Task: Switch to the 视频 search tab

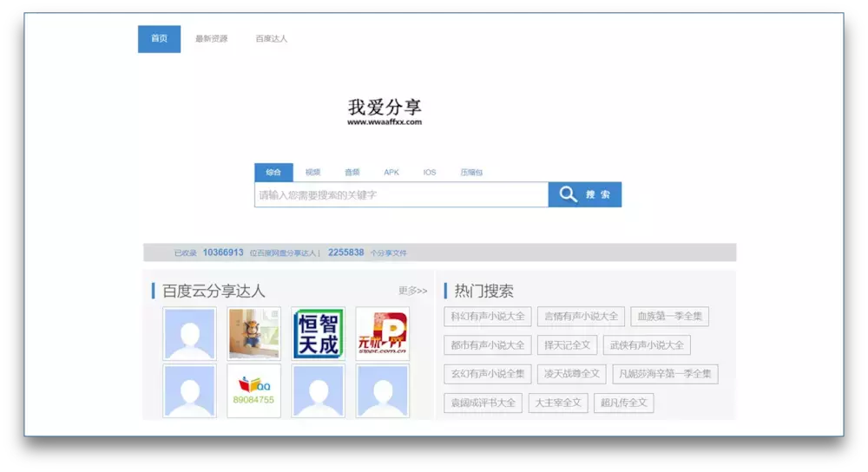Action: coord(312,172)
